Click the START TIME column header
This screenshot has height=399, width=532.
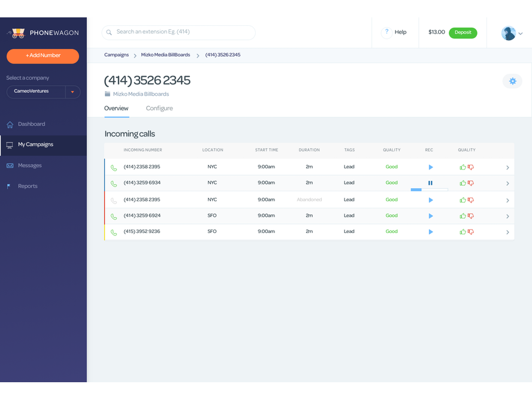point(267,150)
